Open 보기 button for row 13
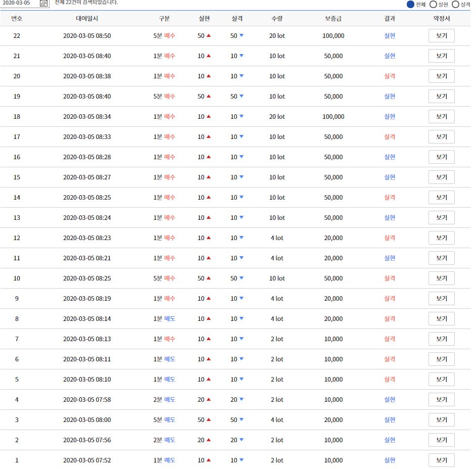Image resolution: width=476 pixels, height=469 pixels. point(442,218)
